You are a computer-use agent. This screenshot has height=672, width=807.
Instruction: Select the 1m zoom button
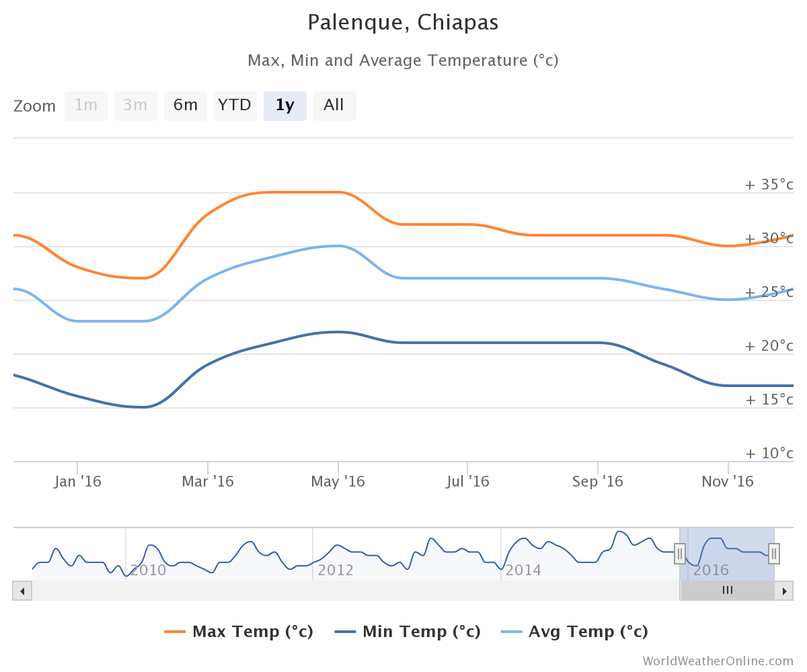click(86, 106)
